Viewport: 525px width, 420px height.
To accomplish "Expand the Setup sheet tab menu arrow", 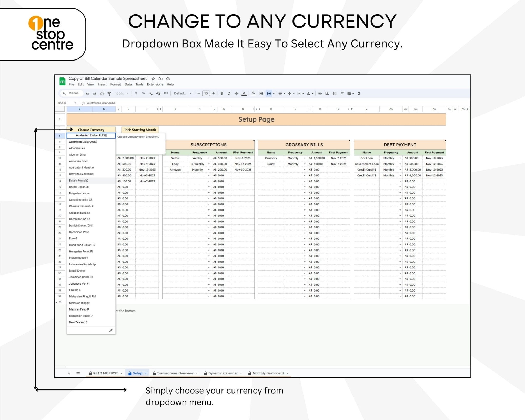I will [145, 373].
